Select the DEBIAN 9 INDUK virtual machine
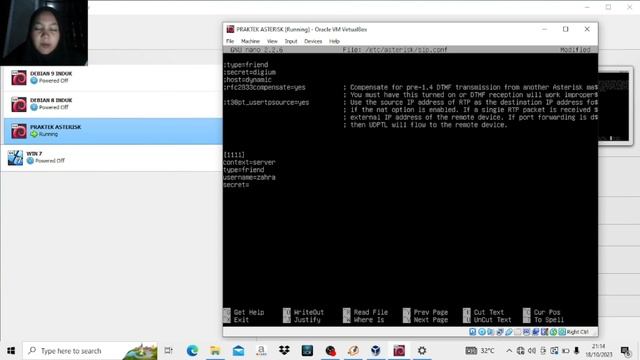The height and width of the screenshot is (360, 640). tap(113, 78)
